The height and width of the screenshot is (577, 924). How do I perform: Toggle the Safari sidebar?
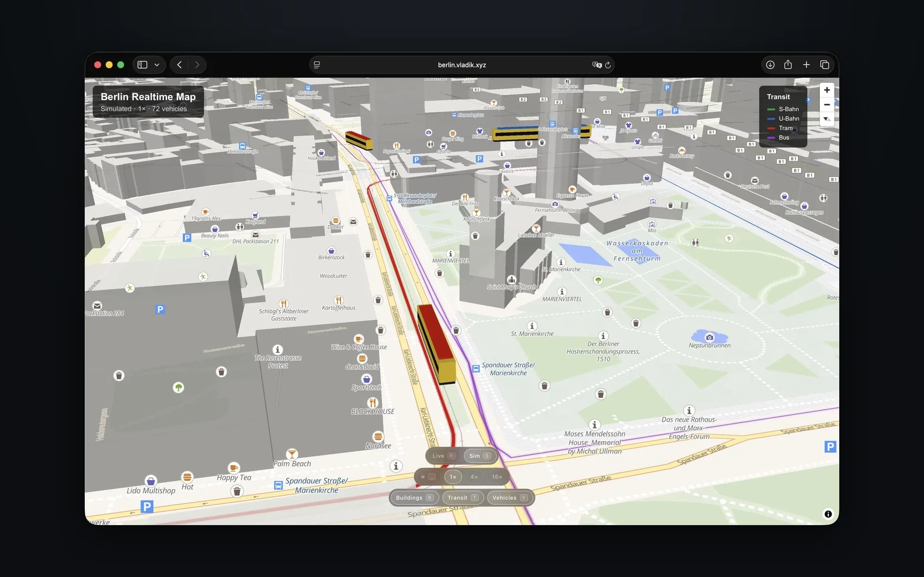[142, 65]
